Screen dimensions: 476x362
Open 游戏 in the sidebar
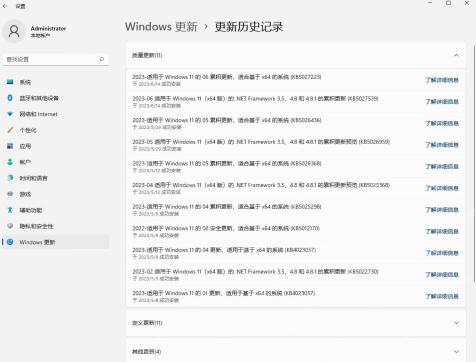[x=55, y=194]
